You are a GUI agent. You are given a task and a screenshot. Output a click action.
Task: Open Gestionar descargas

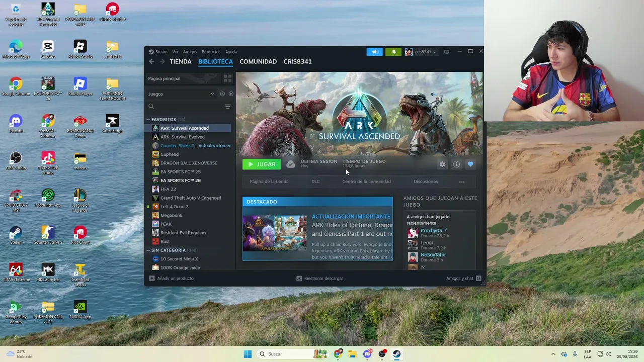point(320,279)
